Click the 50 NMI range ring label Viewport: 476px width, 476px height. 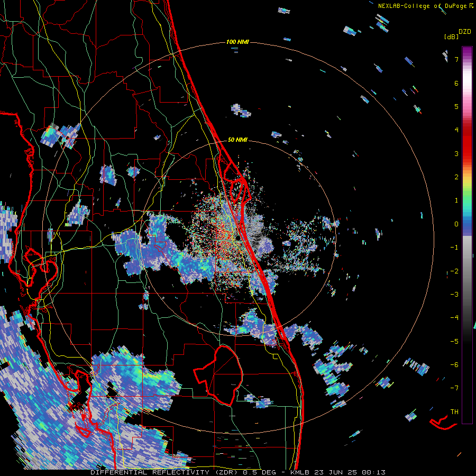(237, 140)
